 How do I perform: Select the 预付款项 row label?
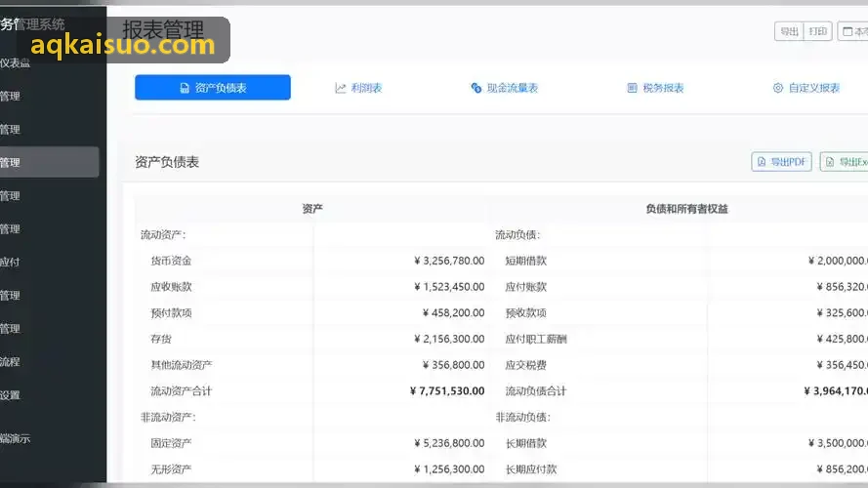click(x=171, y=312)
